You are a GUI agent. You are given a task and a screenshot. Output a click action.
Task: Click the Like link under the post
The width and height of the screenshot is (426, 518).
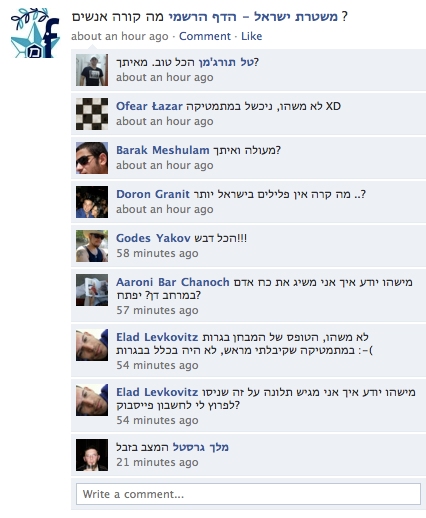tap(251, 36)
